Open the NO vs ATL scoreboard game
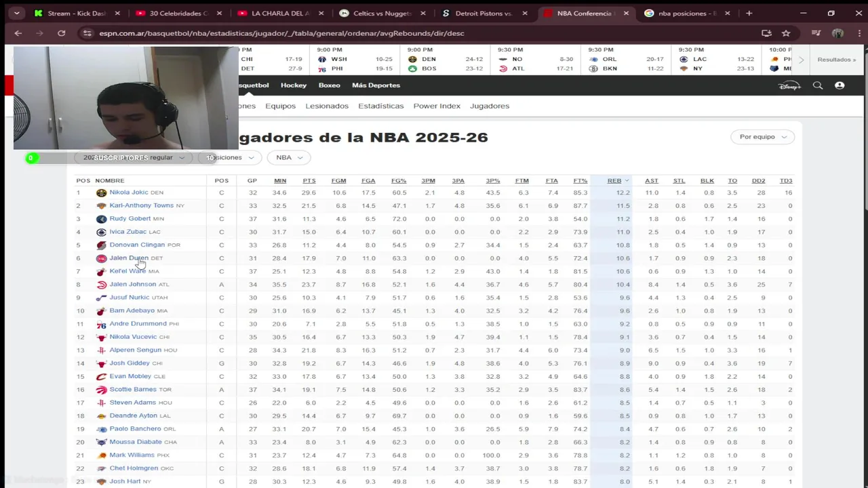 point(536,60)
